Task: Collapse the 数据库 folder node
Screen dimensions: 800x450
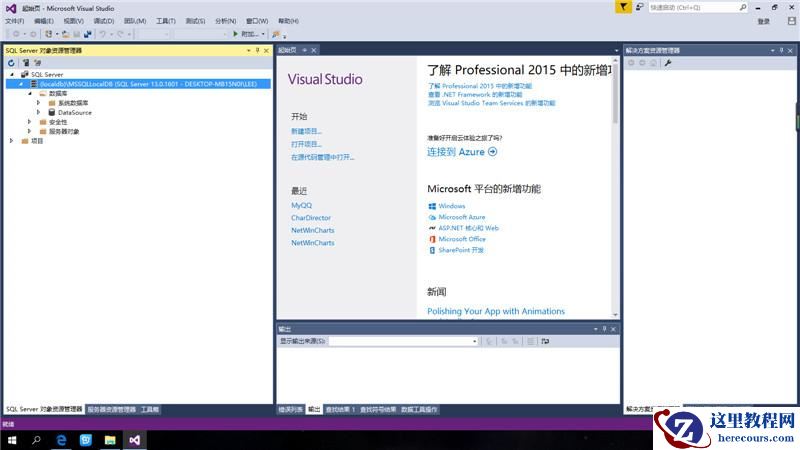Action: coord(30,94)
